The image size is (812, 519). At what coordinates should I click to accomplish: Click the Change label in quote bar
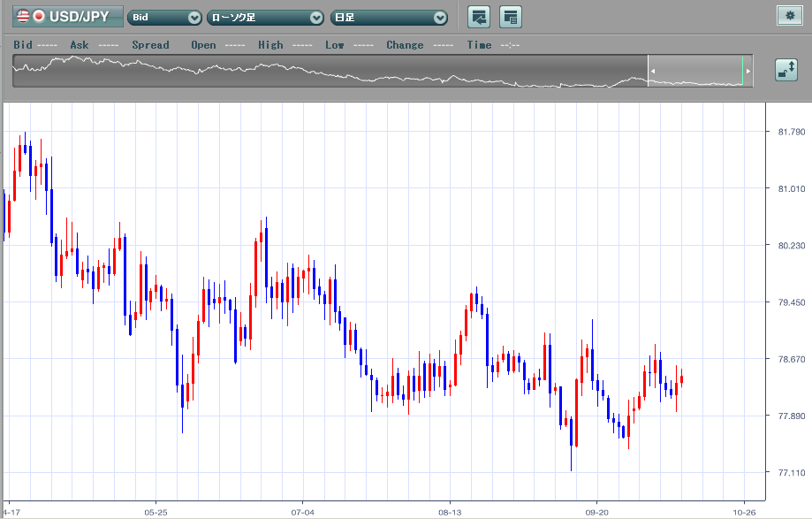pos(405,45)
